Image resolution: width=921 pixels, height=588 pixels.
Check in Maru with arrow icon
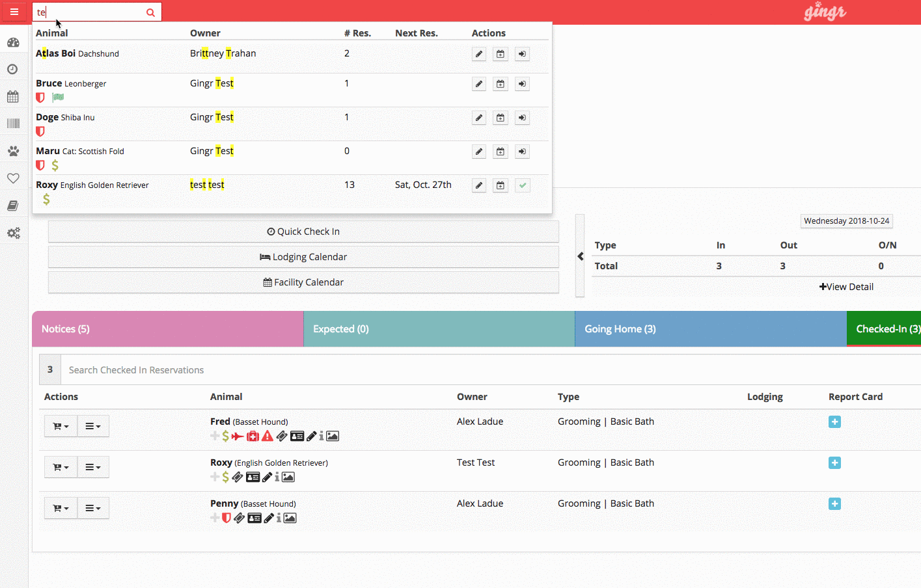point(522,152)
